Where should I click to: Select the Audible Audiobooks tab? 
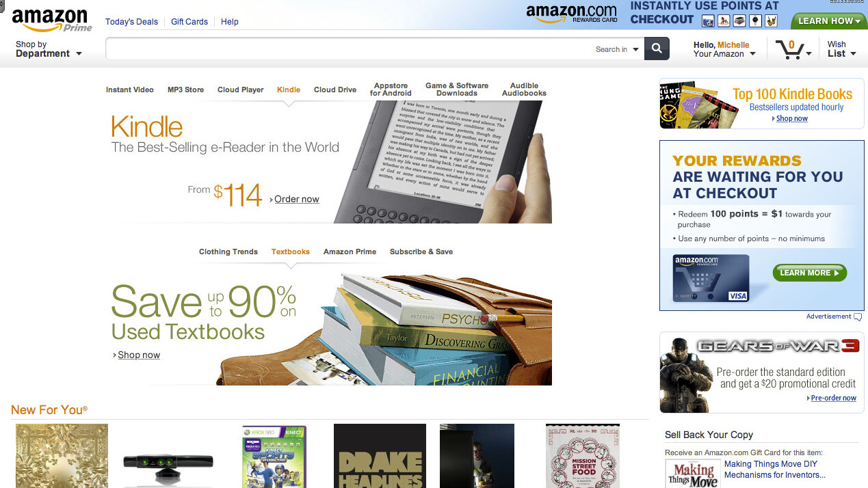point(524,90)
